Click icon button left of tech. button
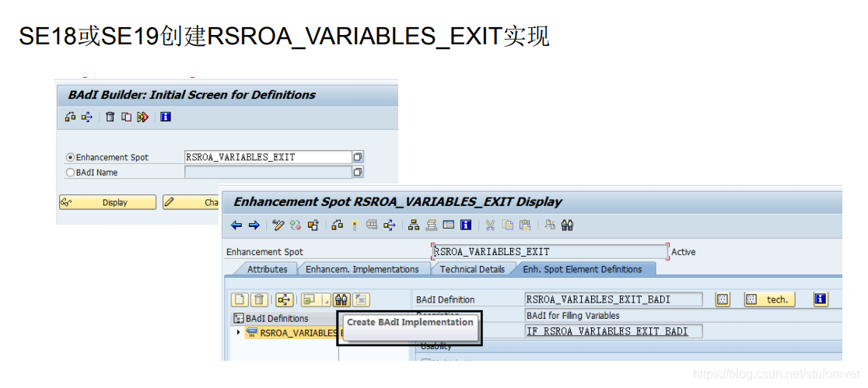 [x=722, y=299]
